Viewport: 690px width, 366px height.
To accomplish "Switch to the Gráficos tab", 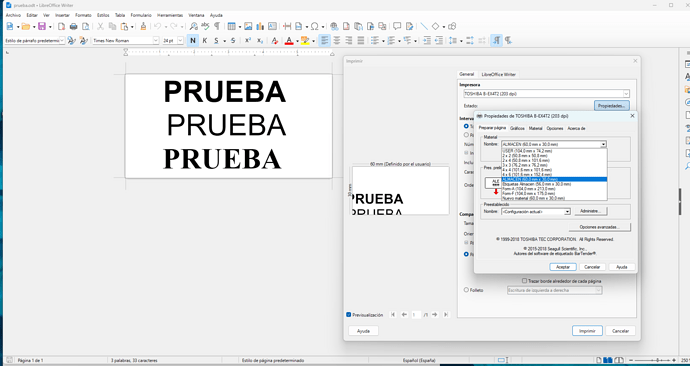I will (518, 128).
